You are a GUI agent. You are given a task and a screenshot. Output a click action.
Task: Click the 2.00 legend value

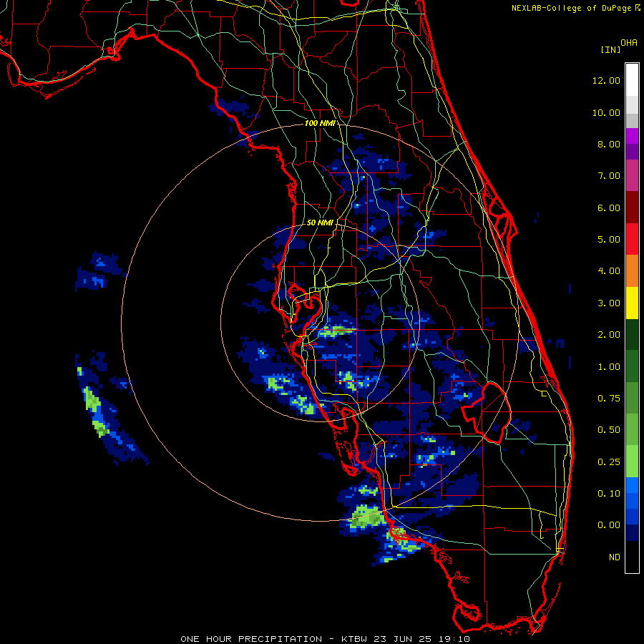tap(609, 335)
